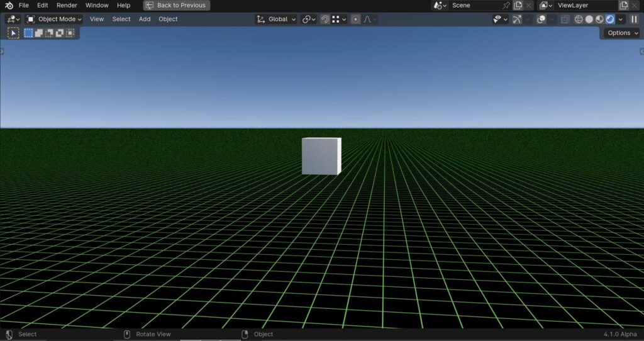Switch to Material Preview shading

(599, 20)
